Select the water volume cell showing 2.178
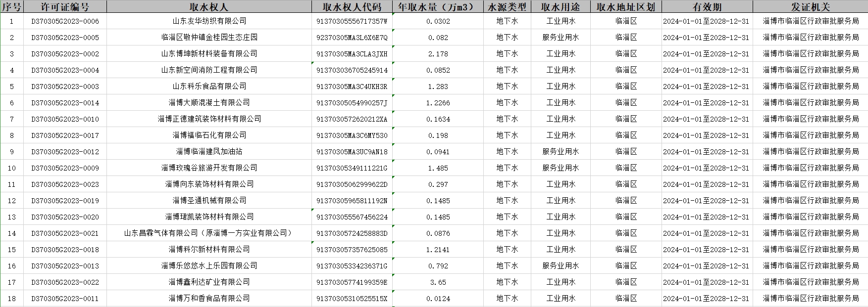868x307 pixels. (x=438, y=54)
